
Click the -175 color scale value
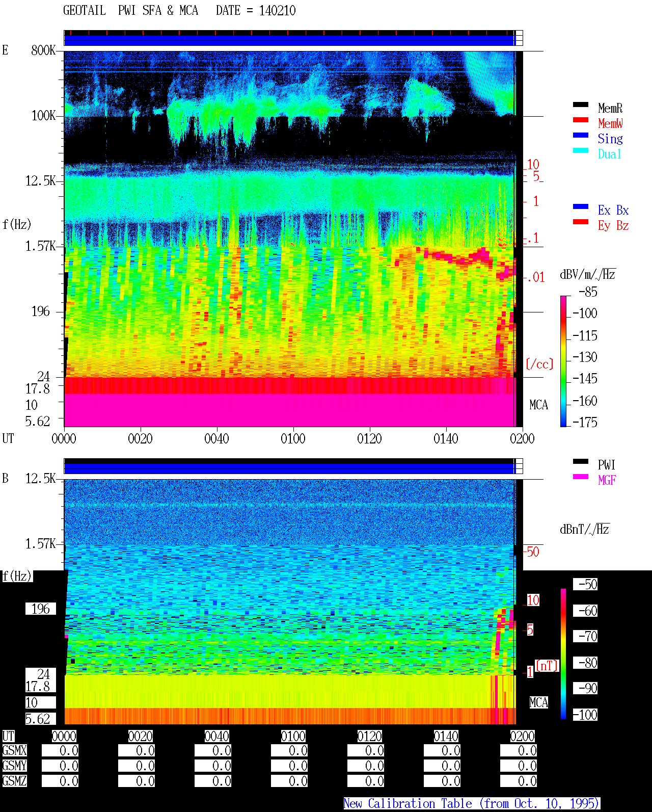coord(585,422)
